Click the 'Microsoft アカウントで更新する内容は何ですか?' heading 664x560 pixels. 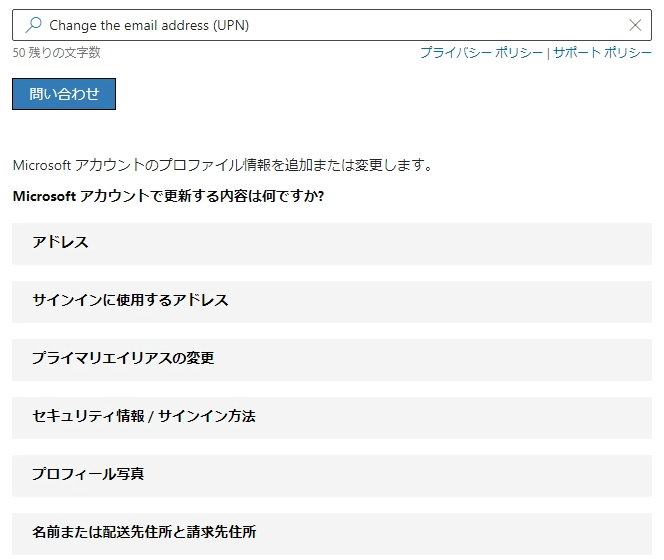point(168,196)
